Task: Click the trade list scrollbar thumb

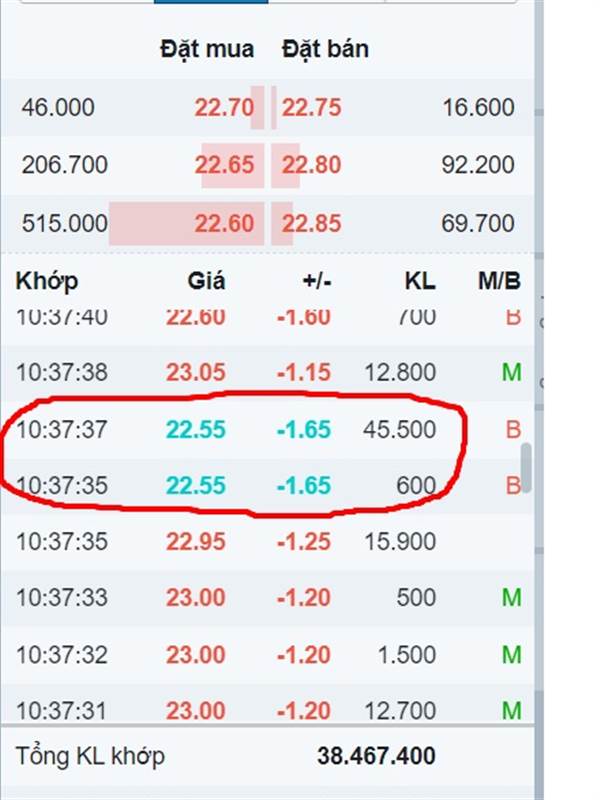Action: point(526,468)
